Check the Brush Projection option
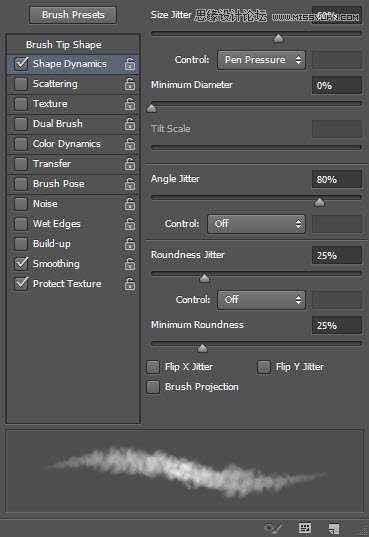Screen dimensions: 369x537 pos(153,387)
